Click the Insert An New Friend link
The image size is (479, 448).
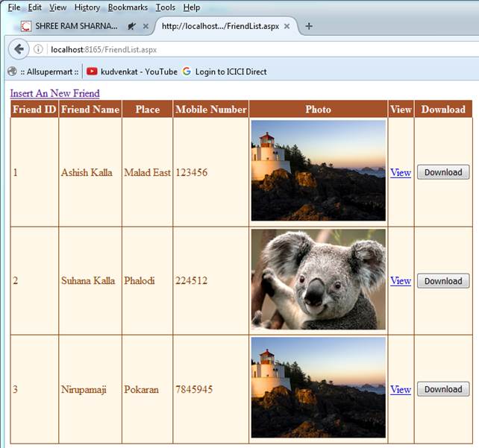(x=55, y=93)
